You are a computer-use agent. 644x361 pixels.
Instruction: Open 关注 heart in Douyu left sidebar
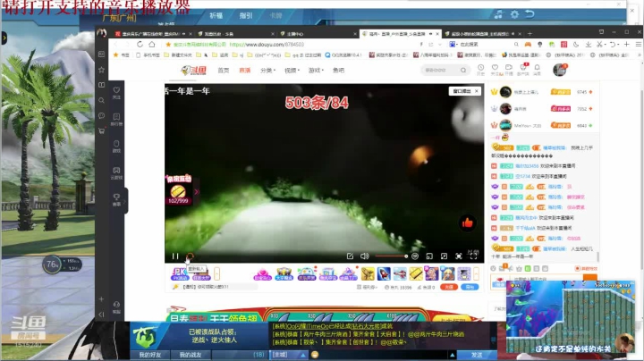[116, 92]
